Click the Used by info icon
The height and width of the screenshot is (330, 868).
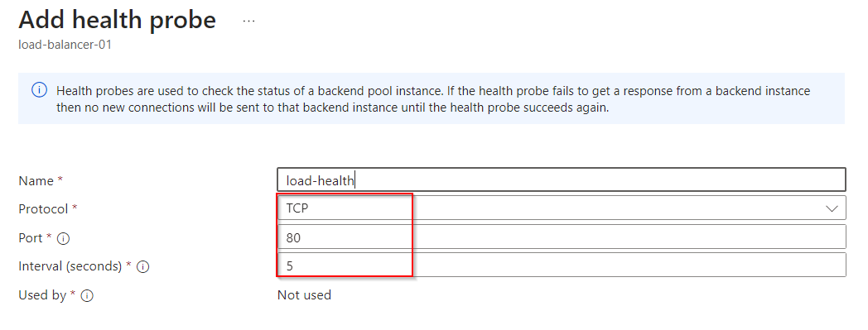[x=87, y=296]
